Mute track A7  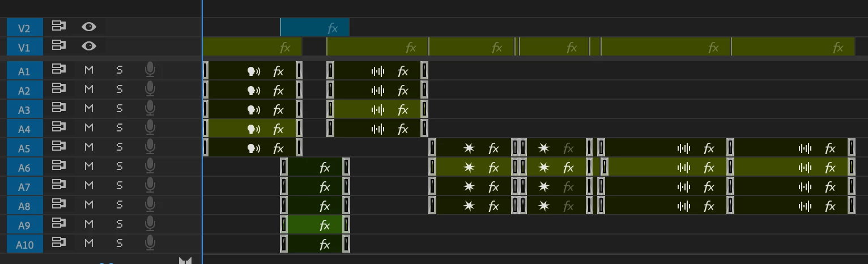tap(88, 186)
